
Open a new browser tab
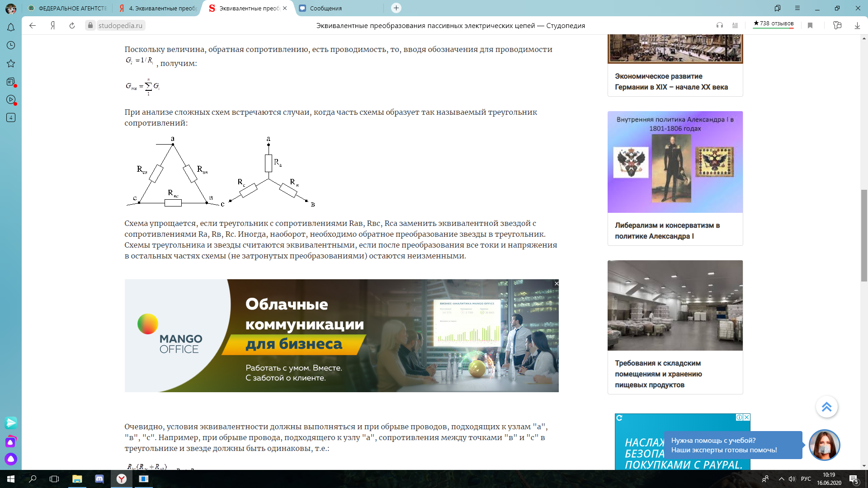[x=396, y=8]
